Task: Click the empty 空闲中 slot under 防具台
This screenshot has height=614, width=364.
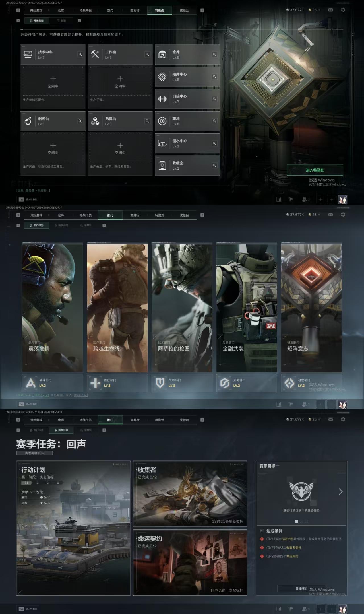Action: coord(120,148)
